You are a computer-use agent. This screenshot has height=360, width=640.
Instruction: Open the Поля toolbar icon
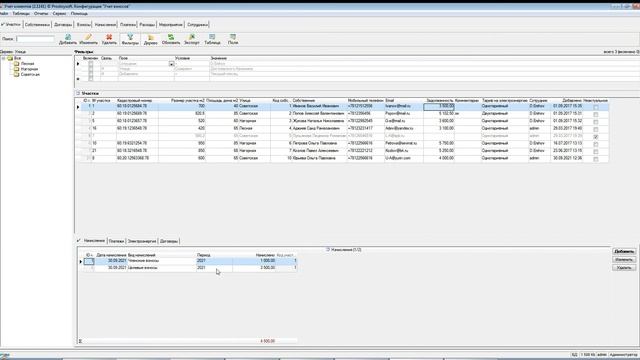(x=233, y=39)
